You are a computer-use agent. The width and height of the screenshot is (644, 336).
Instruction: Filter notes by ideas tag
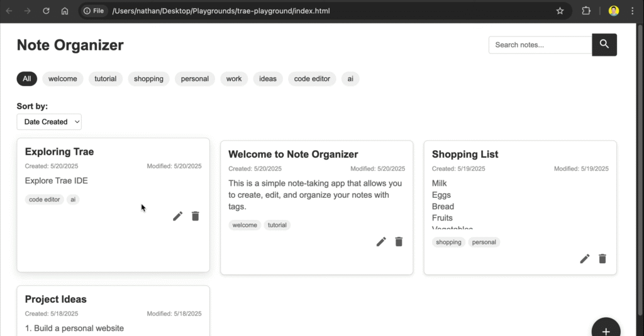tap(268, 79)
